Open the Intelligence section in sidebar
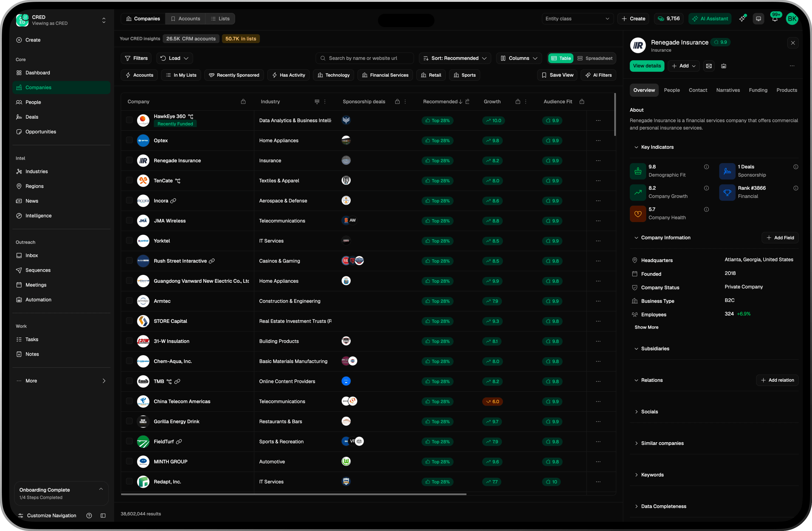Viewport: 812px width, 531px height. click(61, 216)
